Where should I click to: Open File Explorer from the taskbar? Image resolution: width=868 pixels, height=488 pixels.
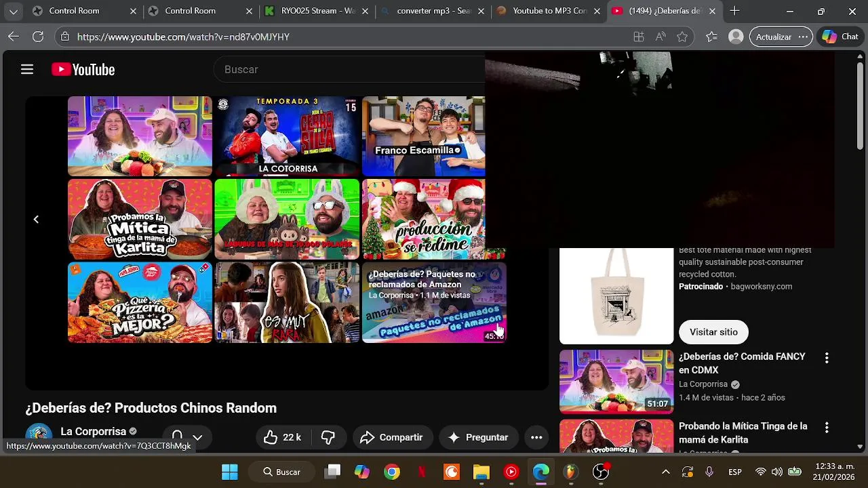click(x=481, y=472)
